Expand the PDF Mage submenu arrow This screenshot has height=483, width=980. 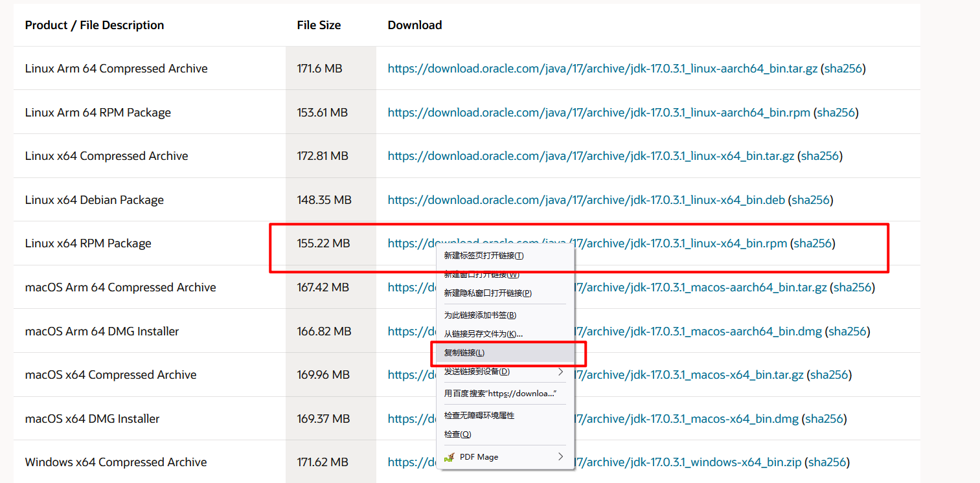(x=560, y=456)
